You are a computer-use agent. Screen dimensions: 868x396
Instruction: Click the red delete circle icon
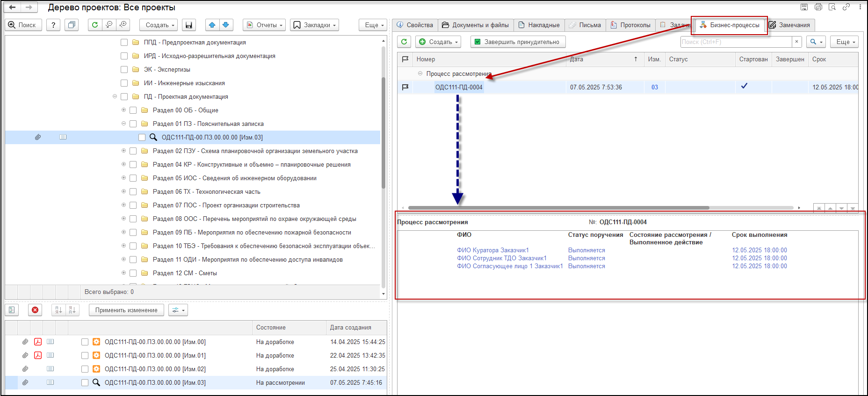pos(35,310)
